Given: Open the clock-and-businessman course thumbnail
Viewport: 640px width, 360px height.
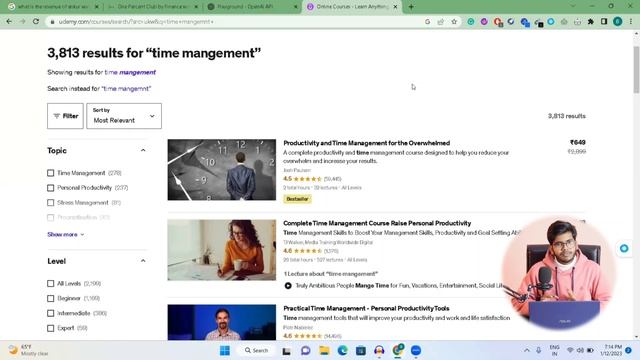Looking at the screenshot, I should click(x=222, y=170).
